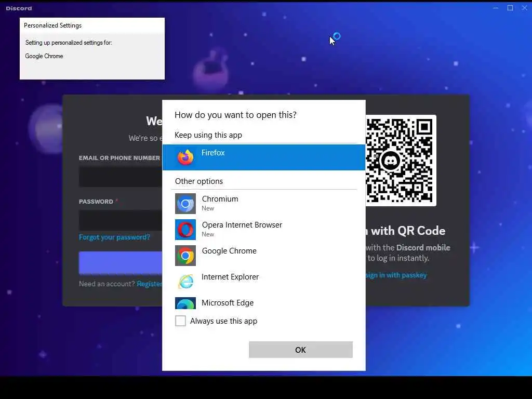Click the Chromium app name
This screenshot has width=532, height=399.
click(220, 199)
